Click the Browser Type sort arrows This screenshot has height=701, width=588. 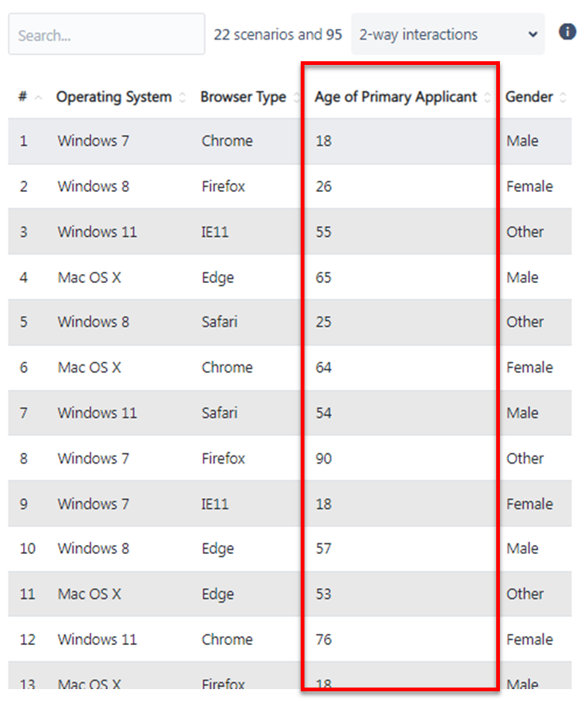click(x=296, y=97)
